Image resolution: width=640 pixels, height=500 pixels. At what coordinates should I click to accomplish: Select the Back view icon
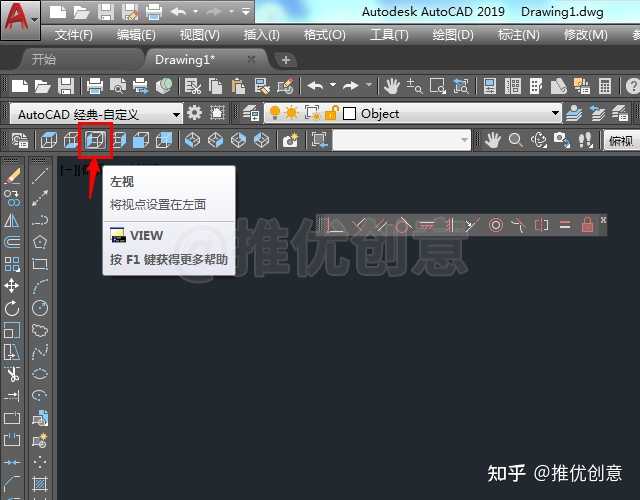(164, 140)
